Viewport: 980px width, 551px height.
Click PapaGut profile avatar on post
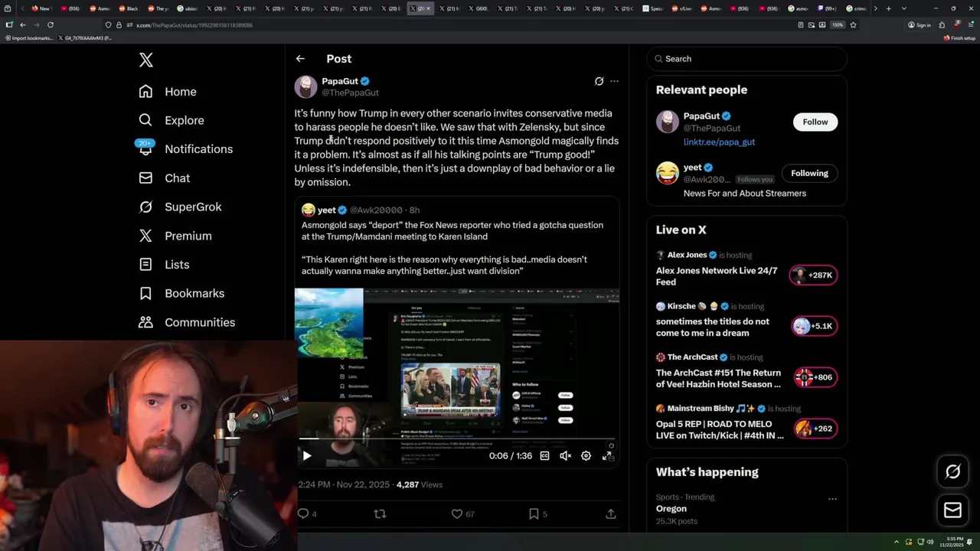point(305,86)
